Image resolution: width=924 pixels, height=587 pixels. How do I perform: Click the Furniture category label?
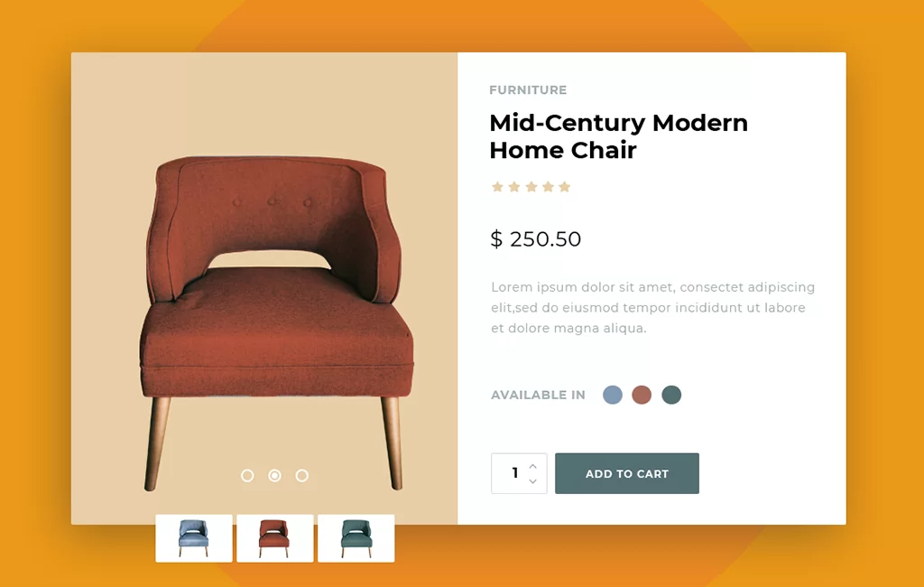[x=528, y=90]
